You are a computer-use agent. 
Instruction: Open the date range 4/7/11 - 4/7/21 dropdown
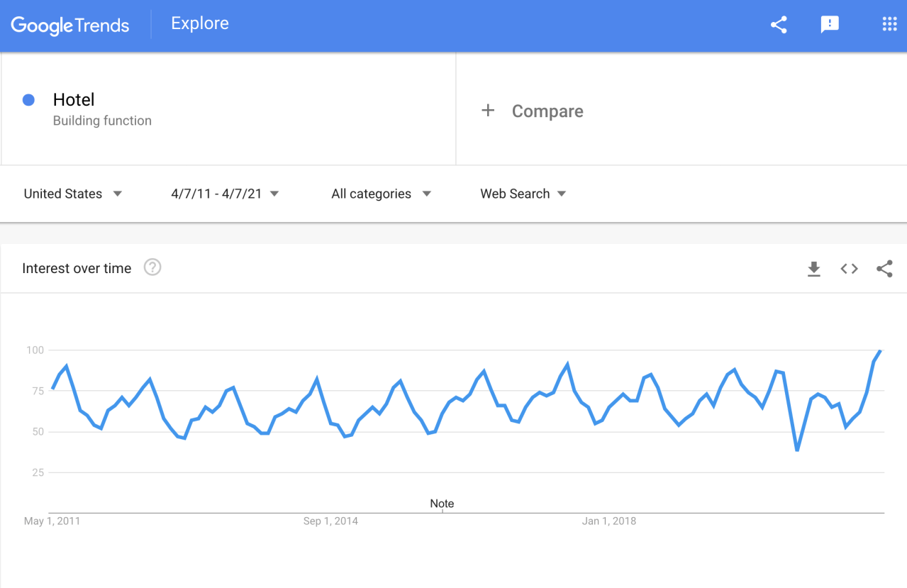[224, 193]
